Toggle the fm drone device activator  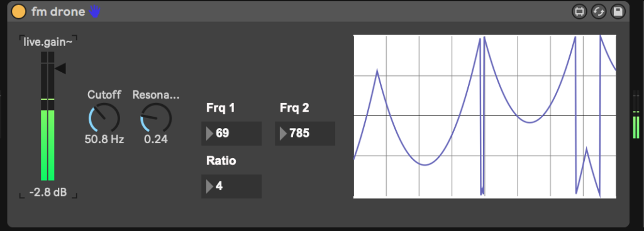coord(18,11)
